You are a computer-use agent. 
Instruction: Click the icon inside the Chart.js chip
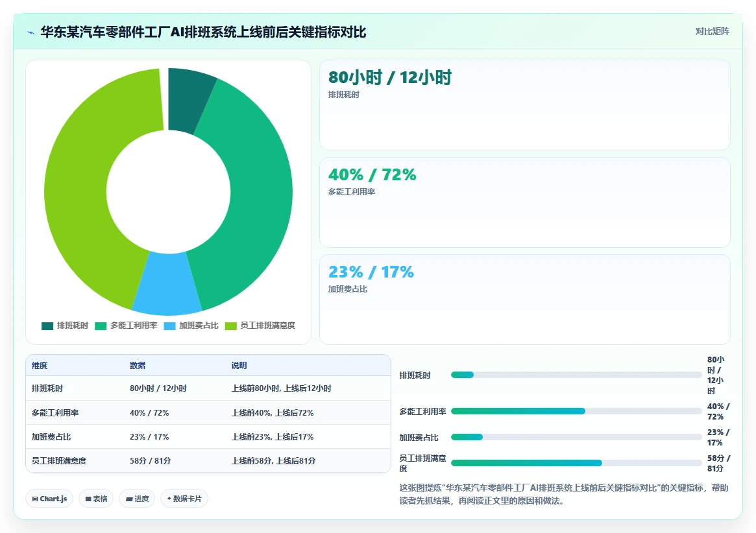(34, 499)
